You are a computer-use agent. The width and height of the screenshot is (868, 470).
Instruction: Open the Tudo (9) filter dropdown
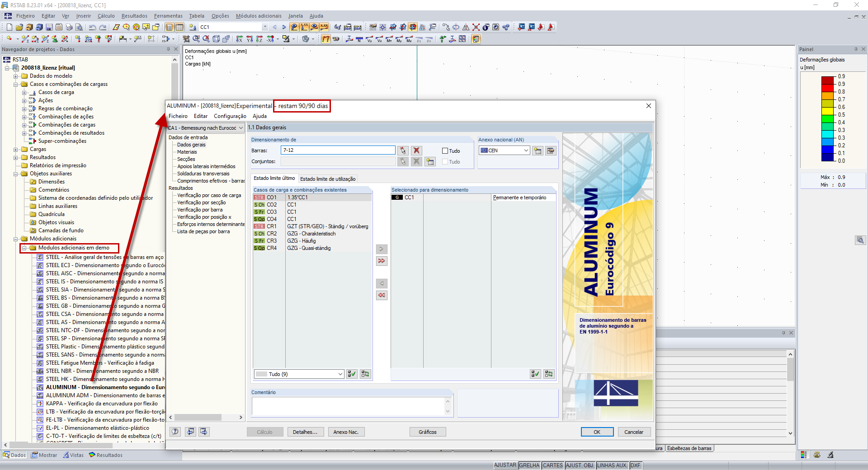pyautogui.click(x=340, y=374)
